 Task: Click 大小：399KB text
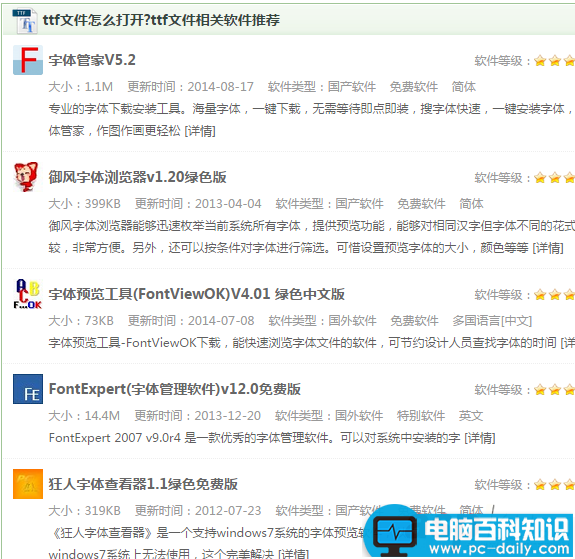(85, 204)
